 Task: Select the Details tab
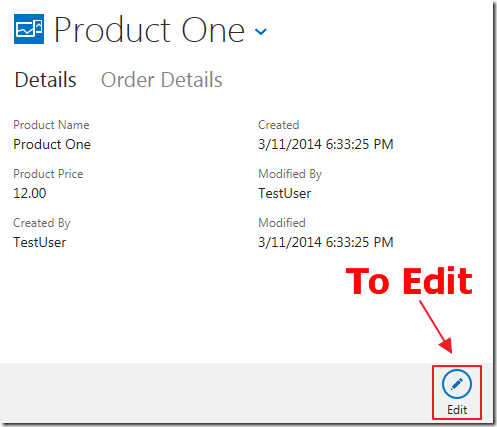(x=46, y=80)
